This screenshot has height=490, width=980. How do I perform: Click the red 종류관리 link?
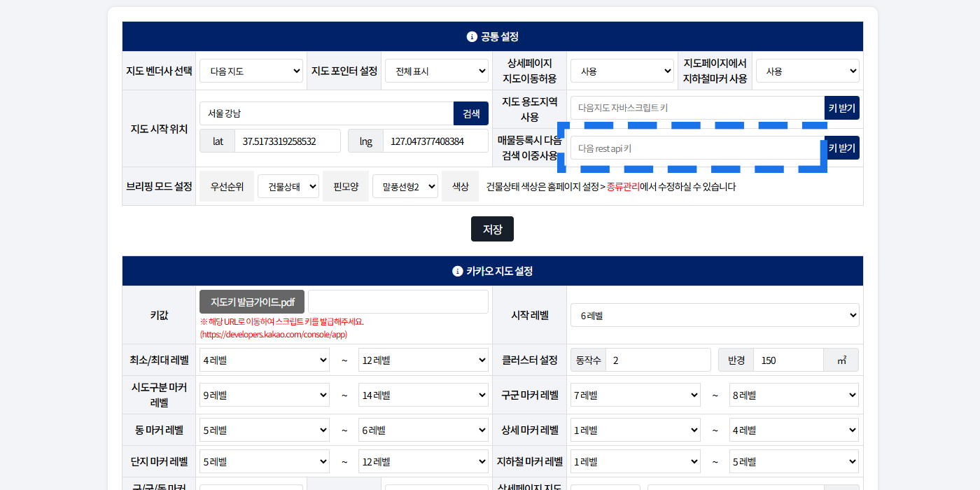coord(623,187)
